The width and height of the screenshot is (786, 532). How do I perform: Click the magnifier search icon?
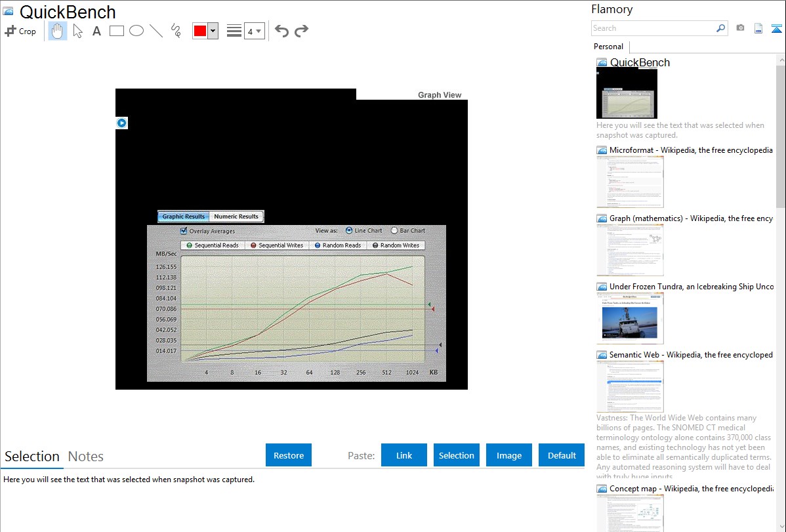pyautogui.click(x=721, y=28)
